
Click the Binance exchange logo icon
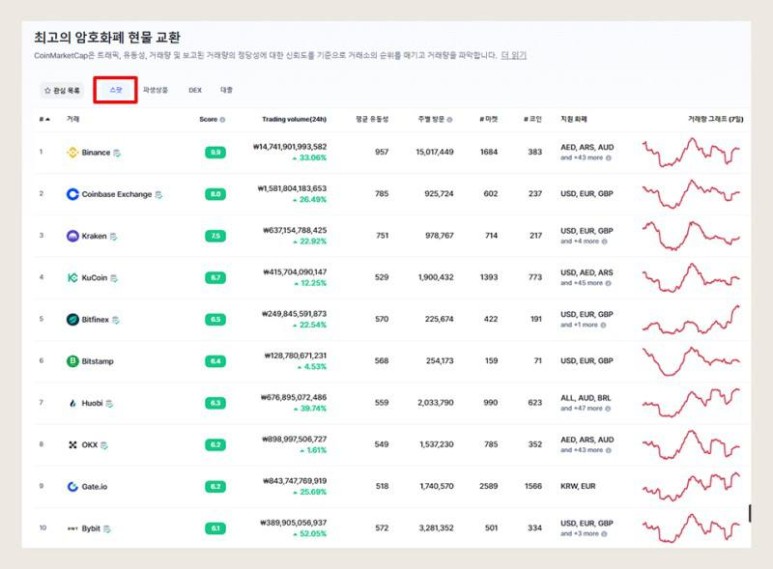pyautogui.click(x=72, y=152)
